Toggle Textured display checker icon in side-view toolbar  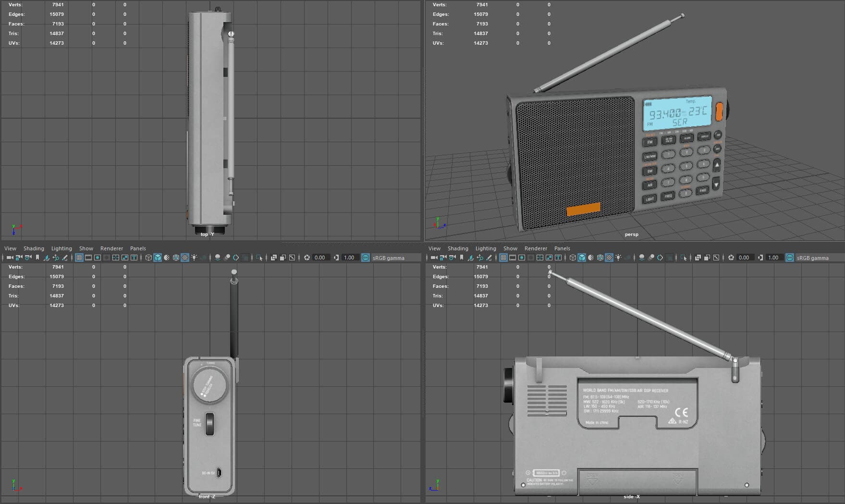(609, 258)
